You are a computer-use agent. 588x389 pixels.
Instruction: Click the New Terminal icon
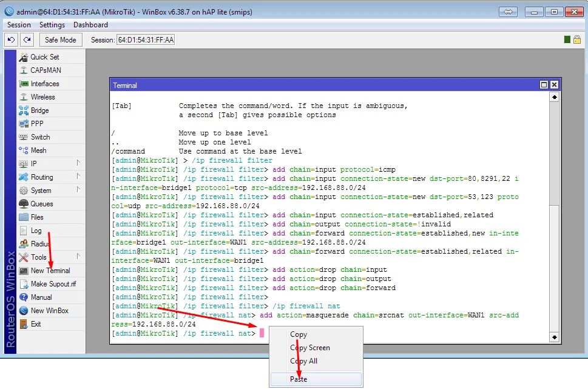click(24, 271)
